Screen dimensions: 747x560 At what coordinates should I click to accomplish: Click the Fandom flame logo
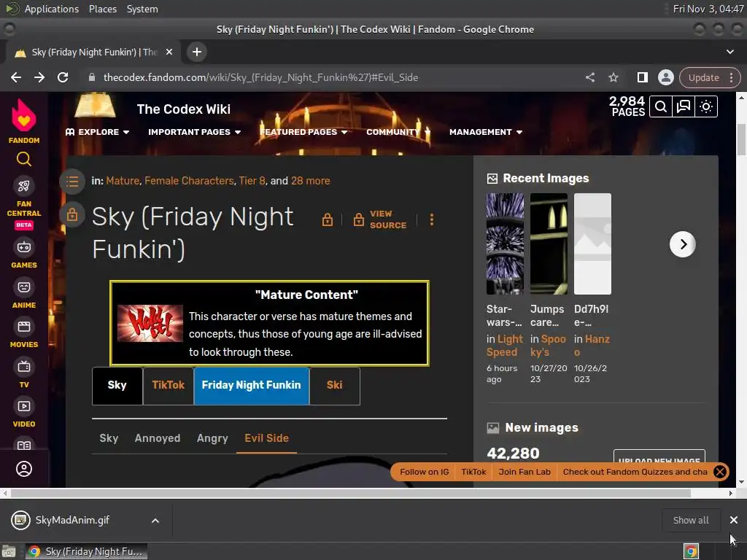click(24, 115)
